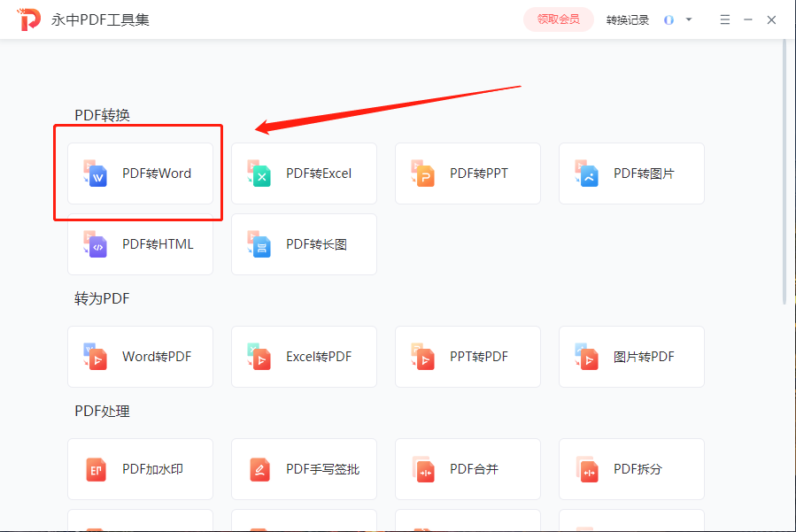796x532 pixels.
Task: Click the PDF转HTML label text
Action: 158,244
